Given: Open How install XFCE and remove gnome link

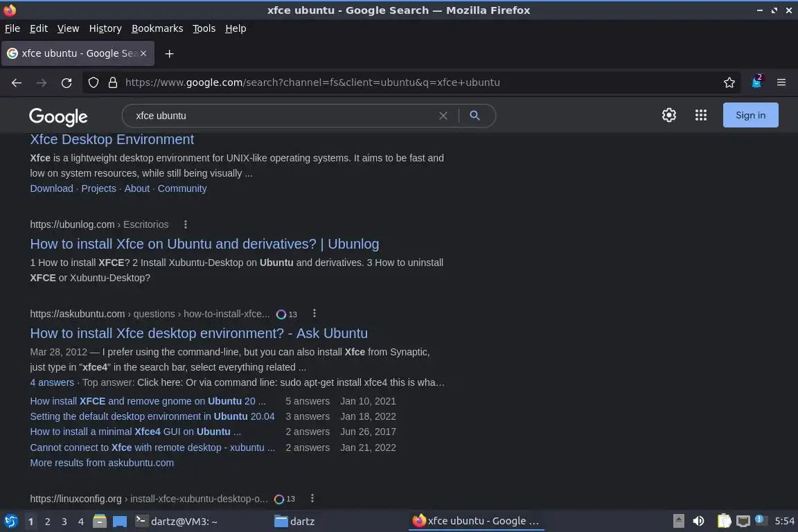Looking at the screenshot, I should pos(148,401).
